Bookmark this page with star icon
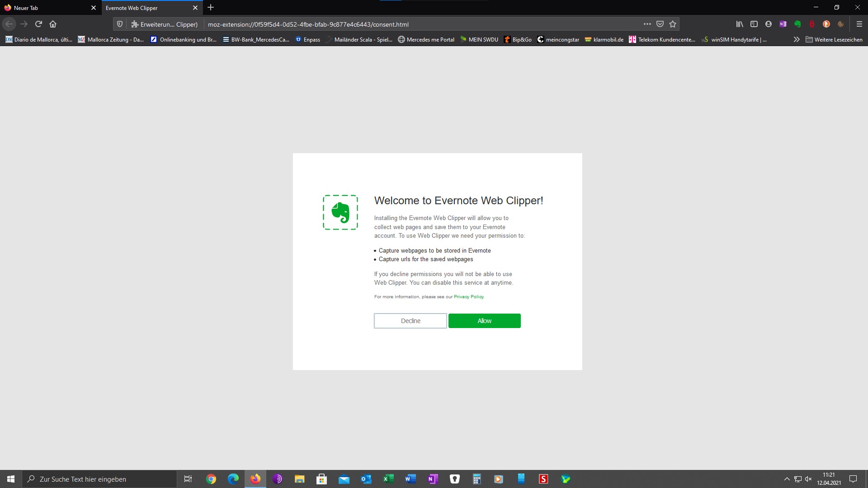The height and width of the screenshot is (488, 868). point(673,24)
